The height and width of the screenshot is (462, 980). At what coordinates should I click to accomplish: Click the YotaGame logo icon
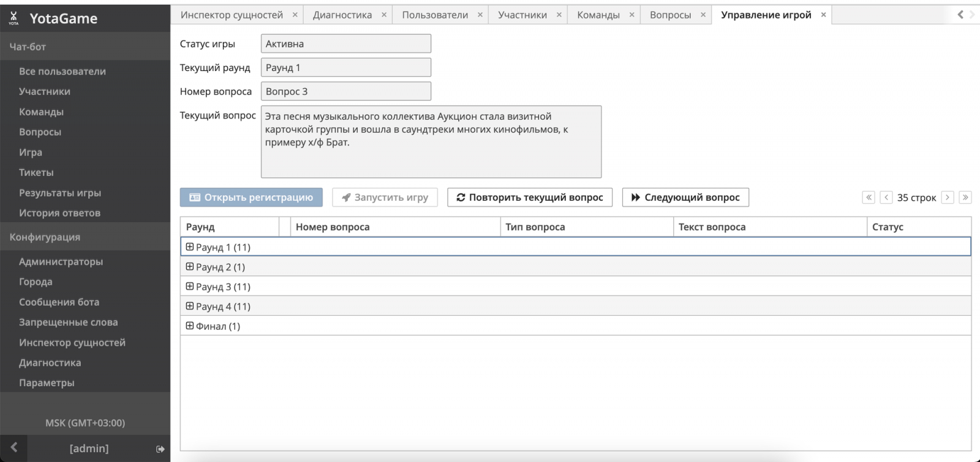click(13, 18)
